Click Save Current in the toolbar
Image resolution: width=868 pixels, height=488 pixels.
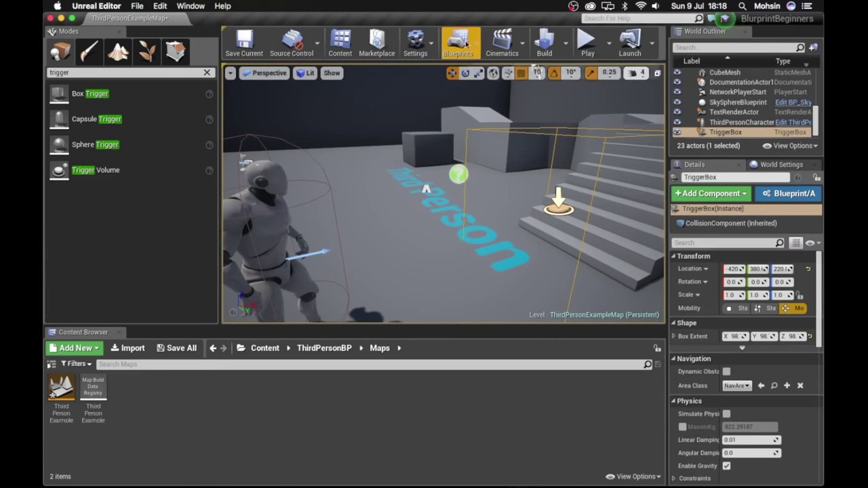[x=243, y=43]
